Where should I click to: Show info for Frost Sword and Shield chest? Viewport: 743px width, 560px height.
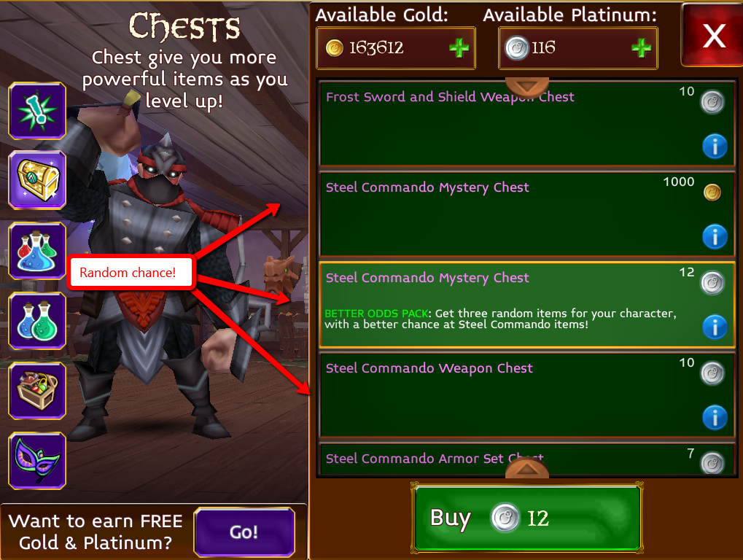pos(715,146)
